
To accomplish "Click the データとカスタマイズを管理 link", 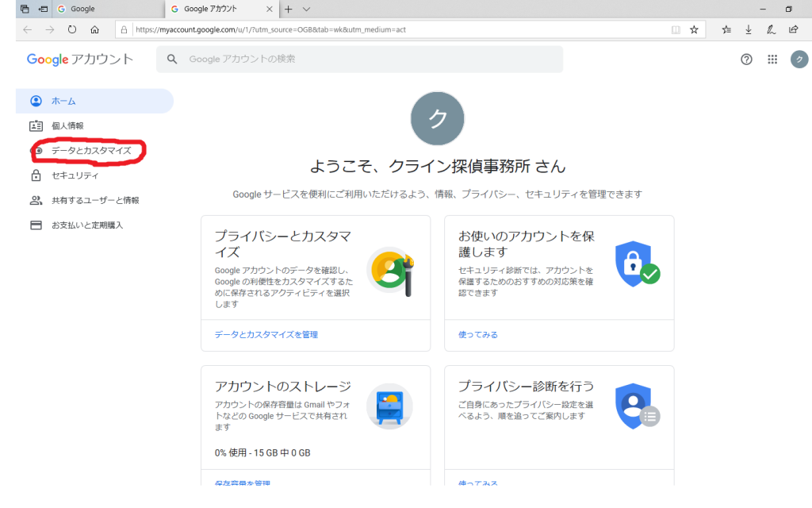I will pos(266,335).
